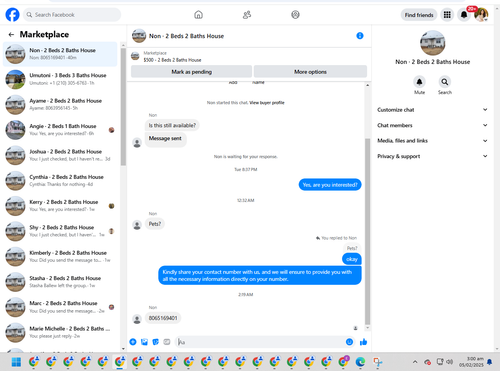Open Kimberly - 2 Beds 2 Baths conversation

60,257
